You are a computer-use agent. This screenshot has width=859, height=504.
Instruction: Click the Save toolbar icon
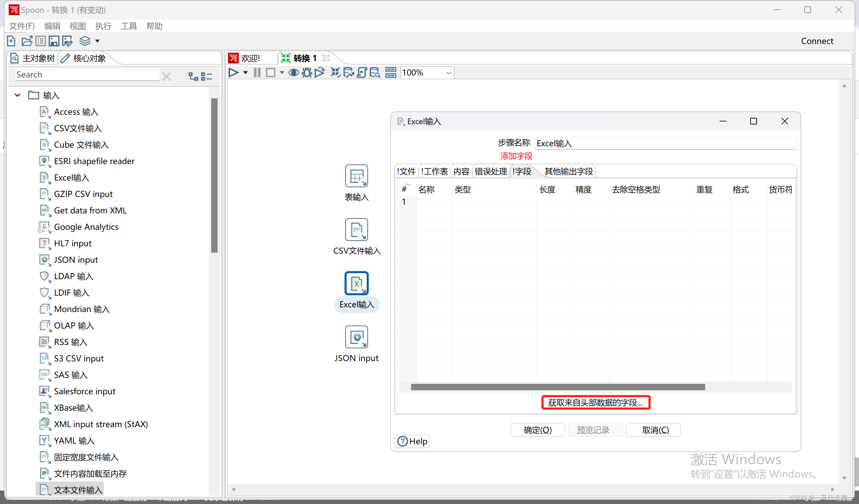[54, 41]
